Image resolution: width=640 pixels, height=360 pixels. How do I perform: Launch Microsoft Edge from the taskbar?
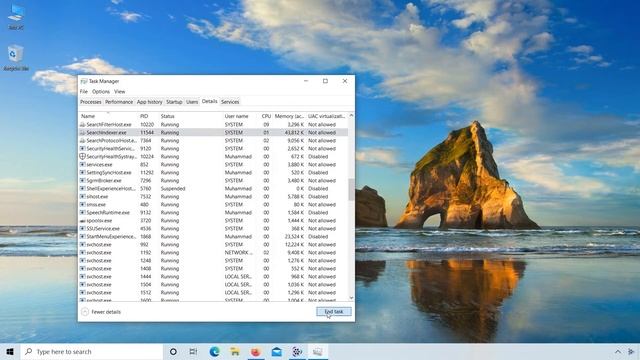click(214, 351)
